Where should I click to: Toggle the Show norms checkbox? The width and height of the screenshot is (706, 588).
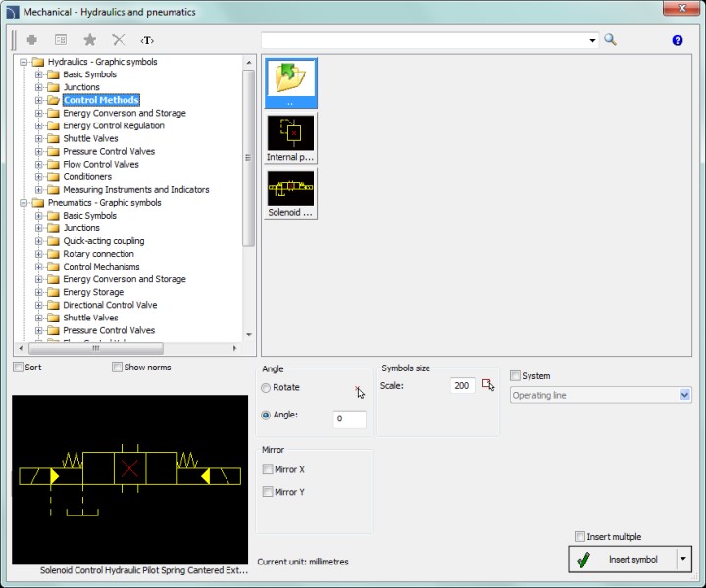[x=117, y=367]
